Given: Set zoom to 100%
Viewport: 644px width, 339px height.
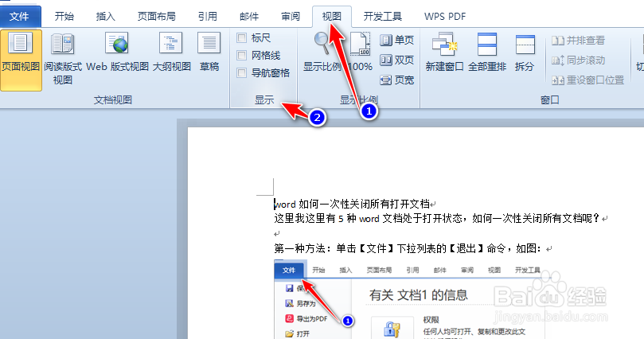Looking at the screenshot, I should [360, 53].
